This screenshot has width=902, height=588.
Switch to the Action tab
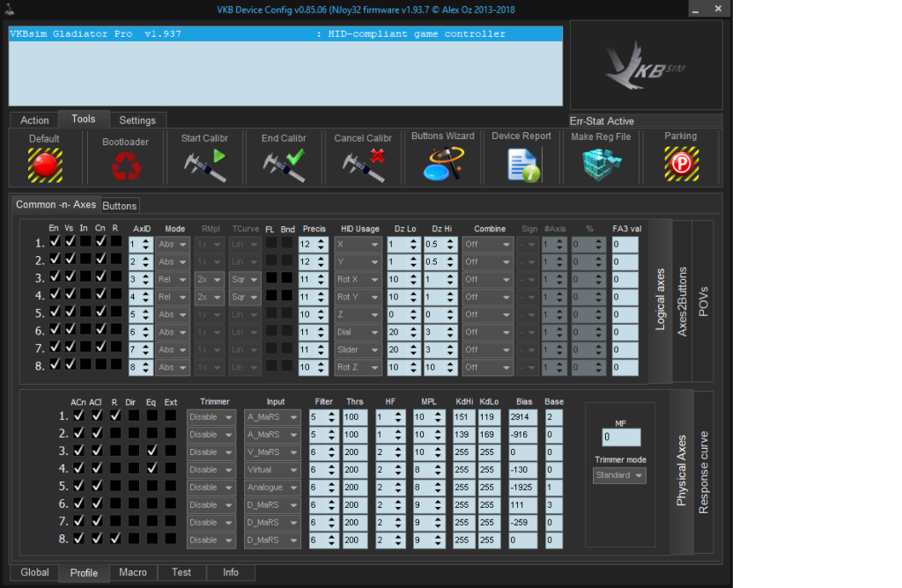34,120
